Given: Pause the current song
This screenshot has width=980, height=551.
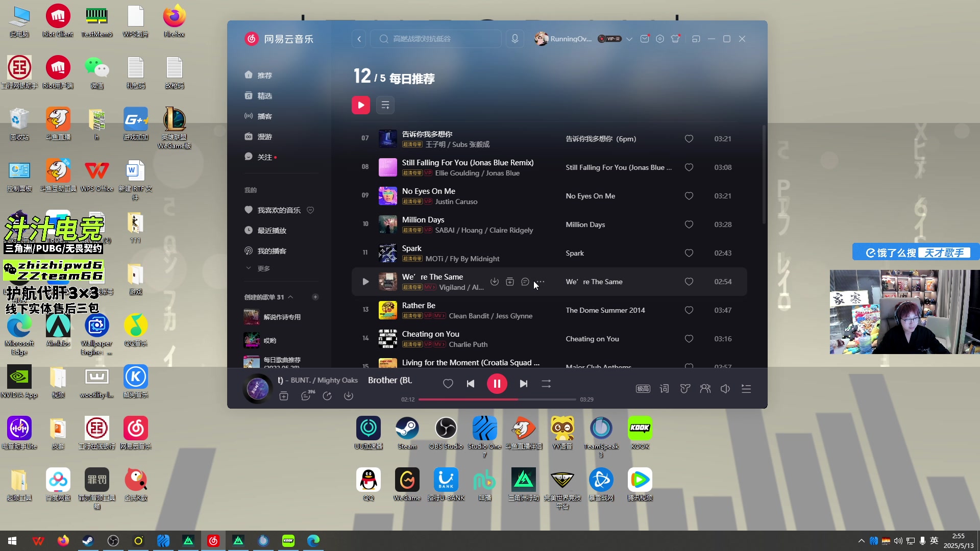Looking at the screenshot, I should (x=497, y=384).
